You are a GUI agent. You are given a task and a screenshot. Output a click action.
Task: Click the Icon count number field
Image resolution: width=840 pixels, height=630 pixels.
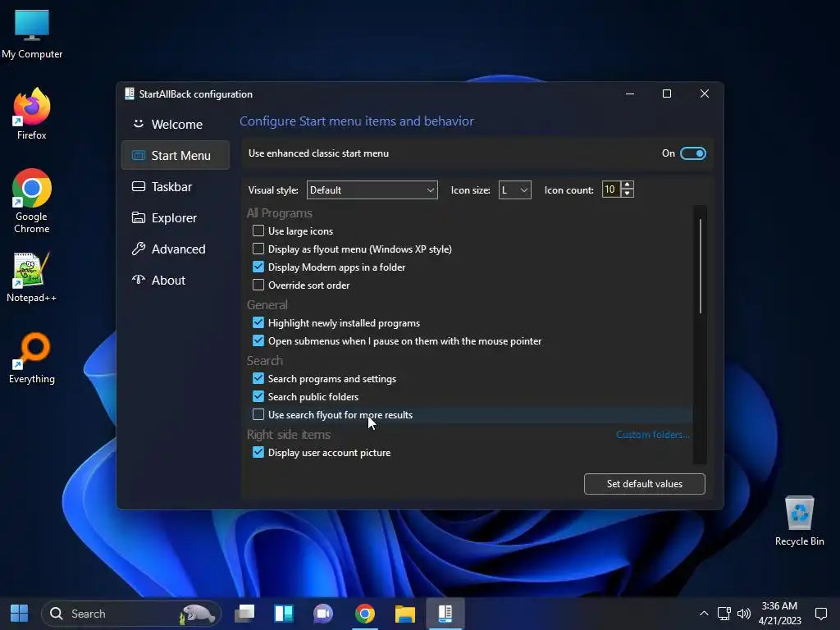pos(610,189)
